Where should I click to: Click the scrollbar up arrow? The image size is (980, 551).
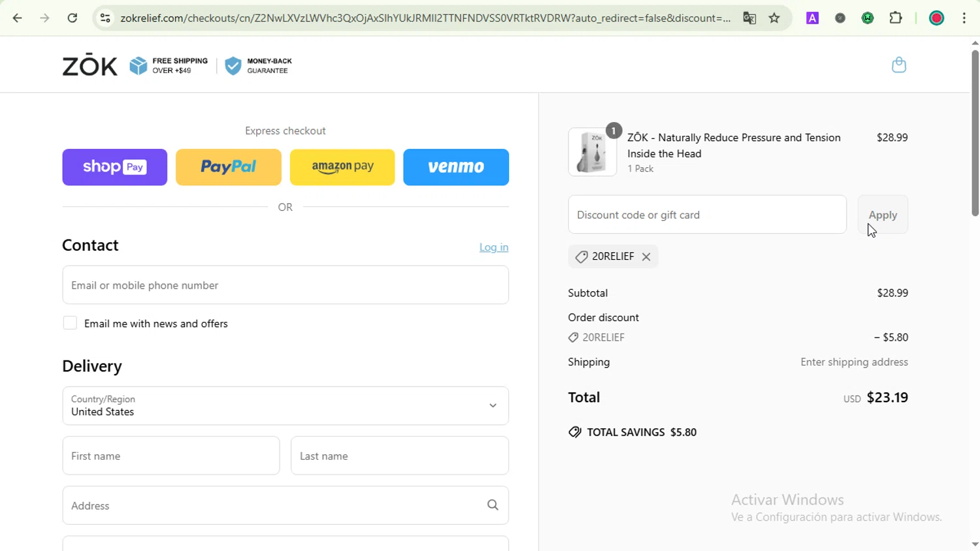[x=975, y=43]
